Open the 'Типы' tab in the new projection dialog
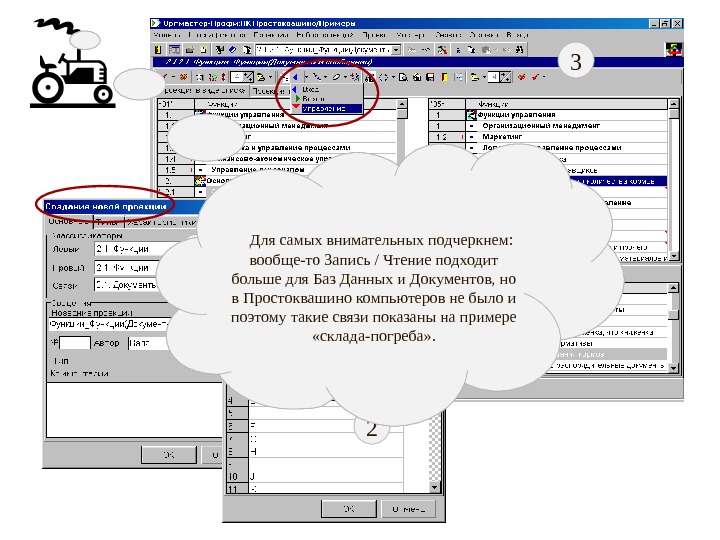This screenshot has height=540, width=720. tap(107, 222)
